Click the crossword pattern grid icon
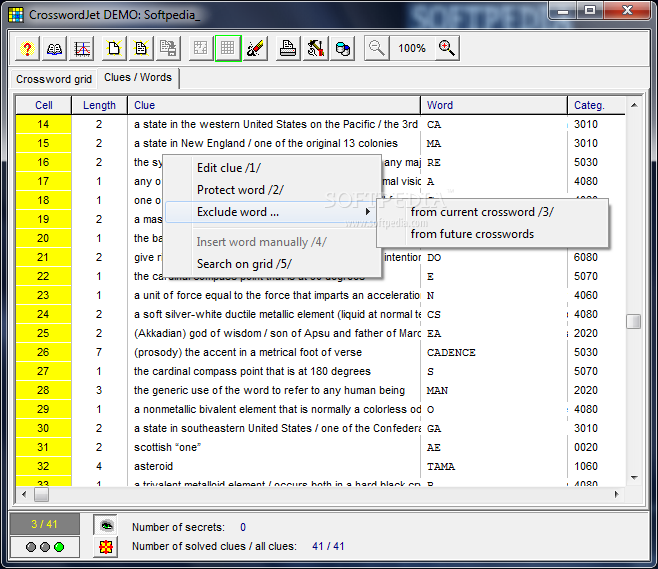 pyautogui.click(x=200, y=49)
